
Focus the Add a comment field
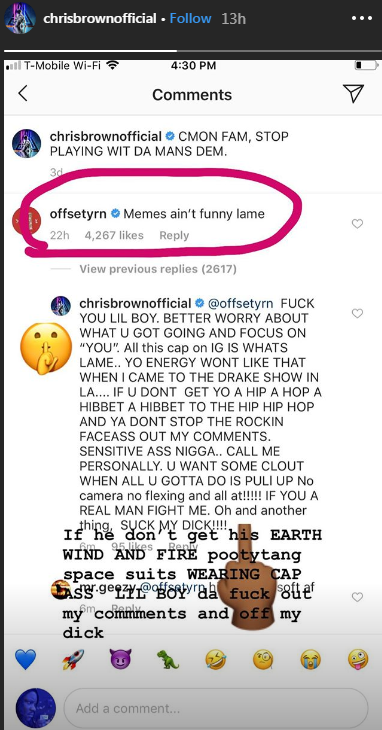click(216, 709)
